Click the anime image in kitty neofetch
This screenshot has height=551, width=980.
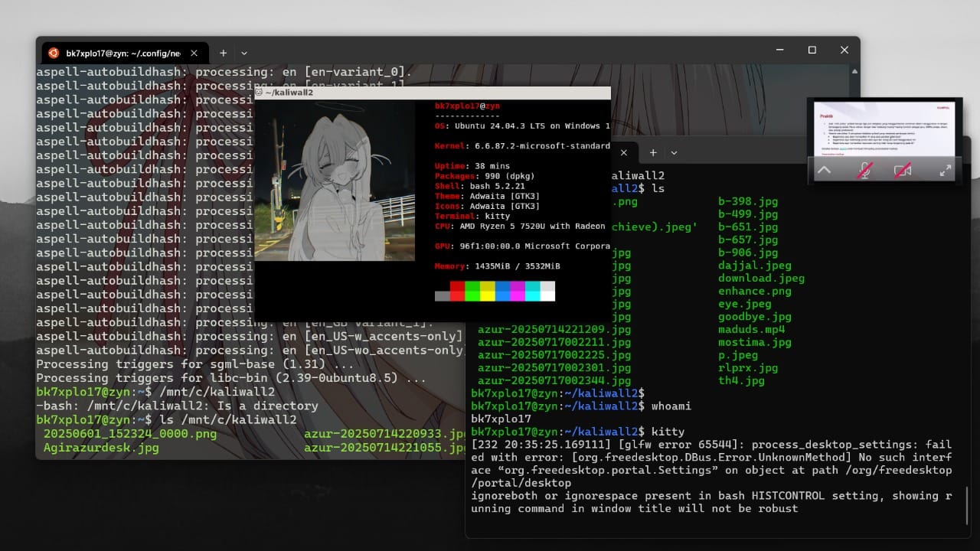(335, 181)
